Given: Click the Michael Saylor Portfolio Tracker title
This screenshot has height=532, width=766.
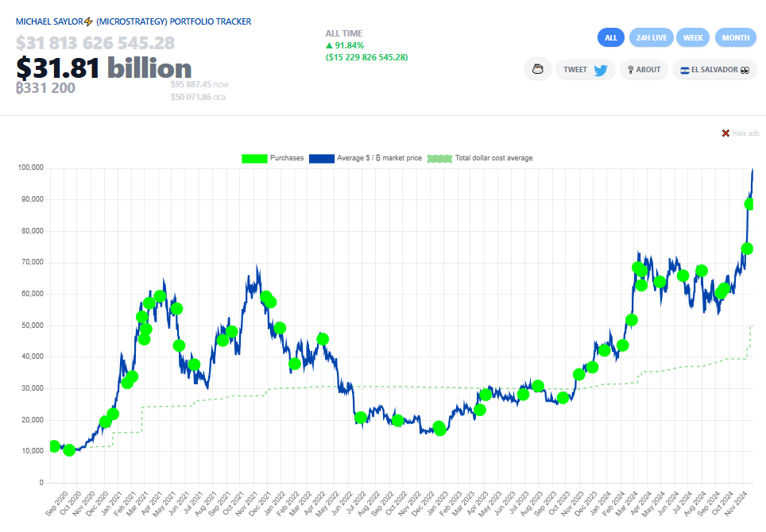Looking at the screenshot, I should (133, 21).
